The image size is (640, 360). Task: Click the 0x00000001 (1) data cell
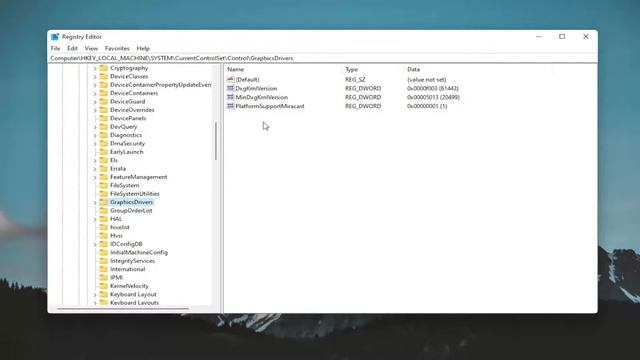tap(427, 106)
